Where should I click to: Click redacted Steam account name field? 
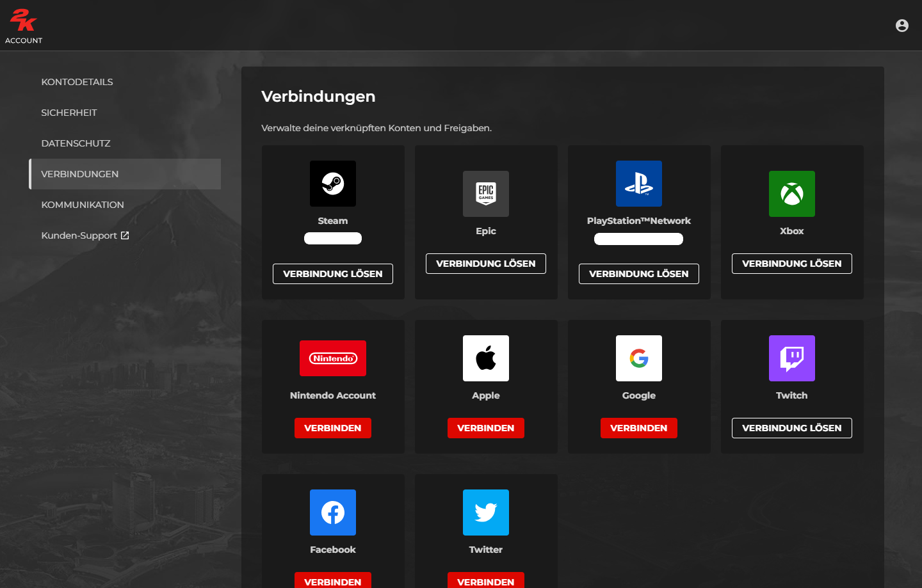tap(333, 239)
